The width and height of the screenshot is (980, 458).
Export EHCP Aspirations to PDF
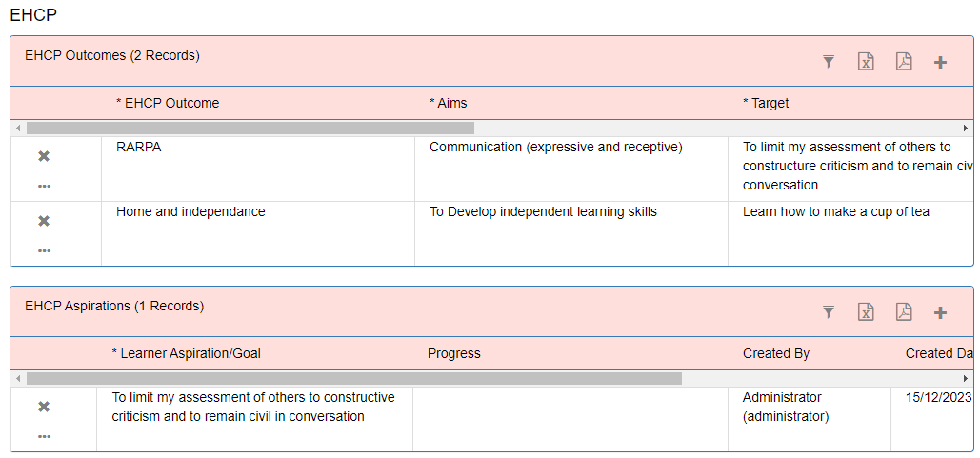[904, 312]
